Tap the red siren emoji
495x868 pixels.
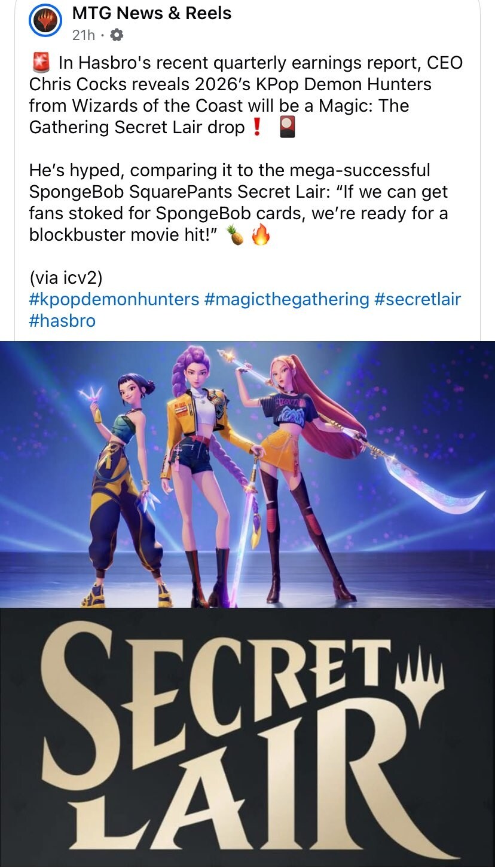pos(39,63)
